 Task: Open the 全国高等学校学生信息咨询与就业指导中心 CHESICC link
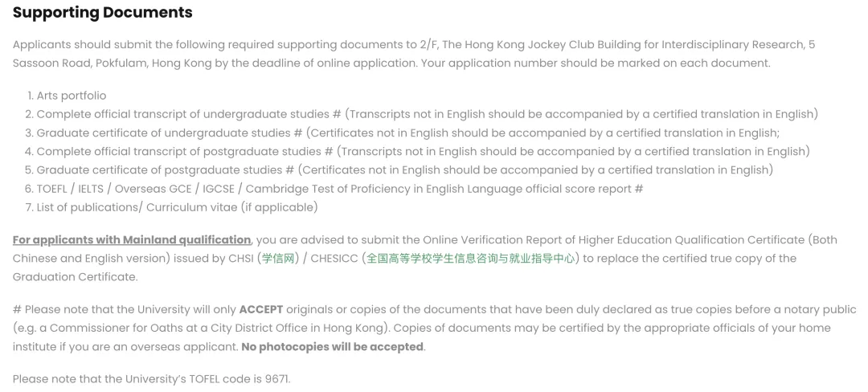470,258
